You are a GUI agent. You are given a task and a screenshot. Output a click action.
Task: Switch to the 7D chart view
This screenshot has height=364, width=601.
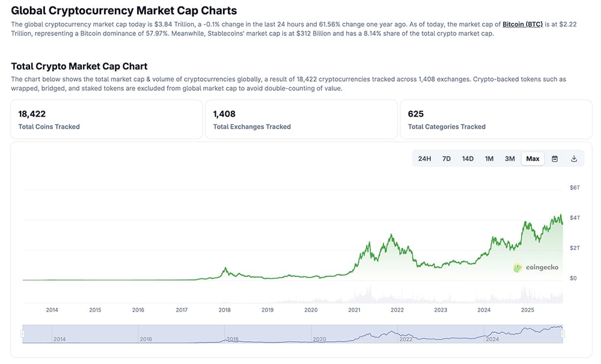[447, 158]
